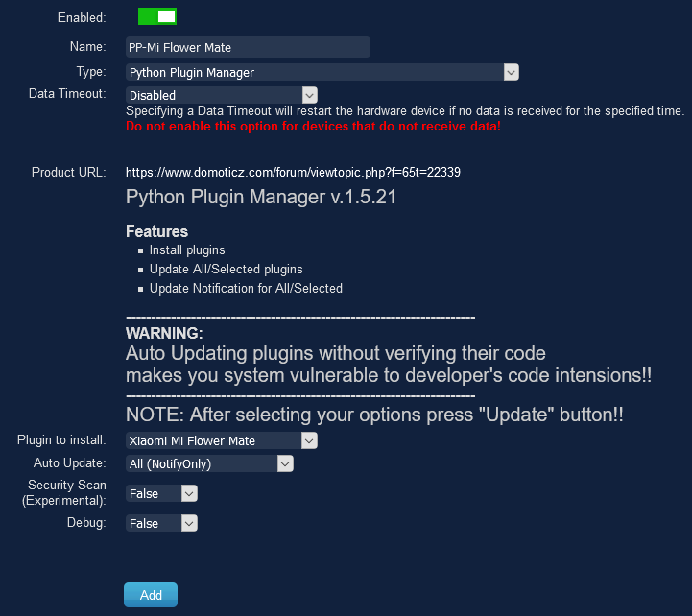Click the red "Do not enable this option" warning
Screen dimensions: 692x616
(313, 127)
